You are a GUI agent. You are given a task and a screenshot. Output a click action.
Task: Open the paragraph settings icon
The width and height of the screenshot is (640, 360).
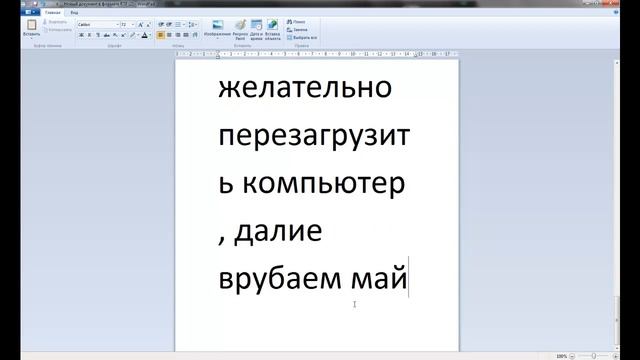195,35
